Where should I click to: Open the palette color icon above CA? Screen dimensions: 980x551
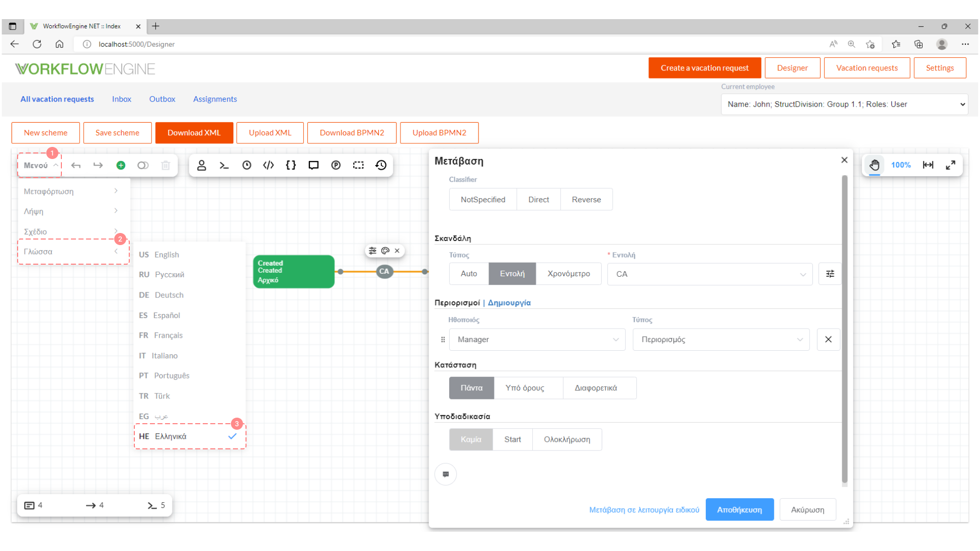(x=385, y=251)
